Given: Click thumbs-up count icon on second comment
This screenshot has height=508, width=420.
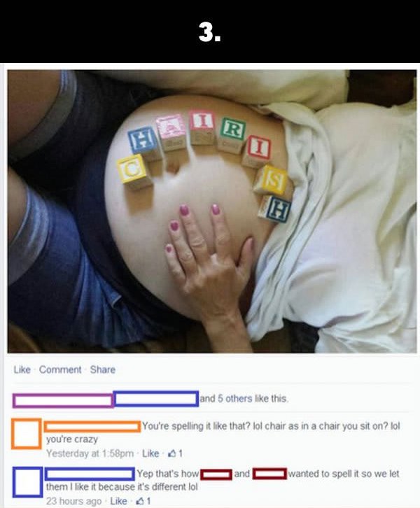Looking at the screenshot, I should point(143,501).
